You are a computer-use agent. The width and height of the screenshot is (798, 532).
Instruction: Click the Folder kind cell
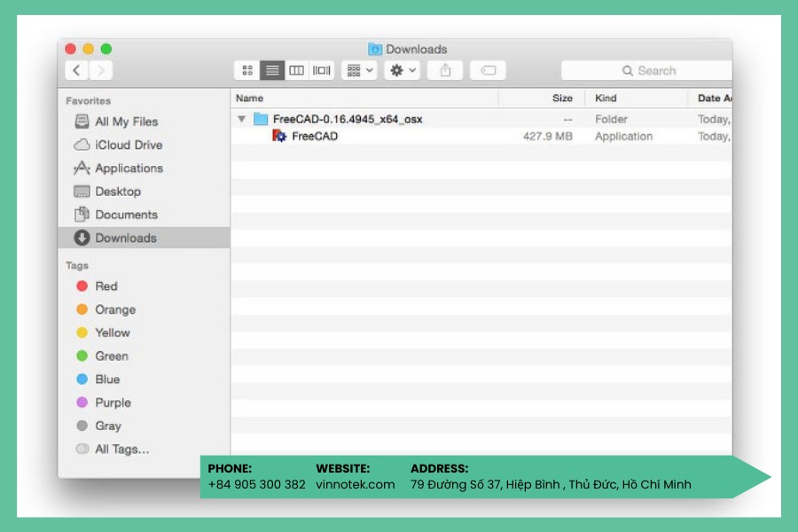click(x=611, y=119)
